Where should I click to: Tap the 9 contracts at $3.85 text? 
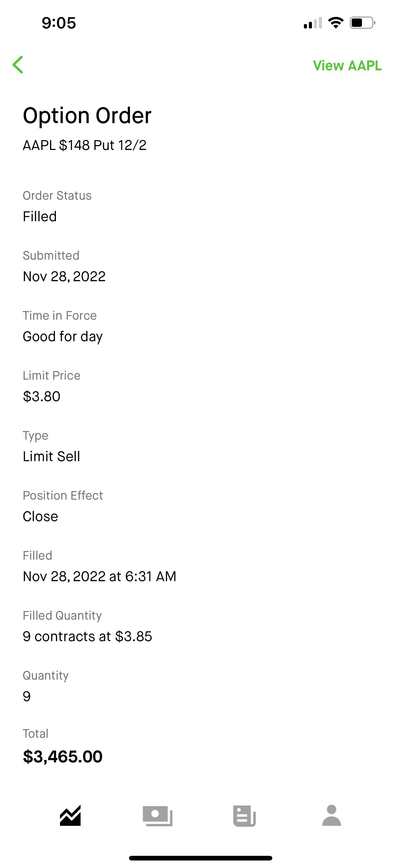pyautogui.click(x=87, y=636)
